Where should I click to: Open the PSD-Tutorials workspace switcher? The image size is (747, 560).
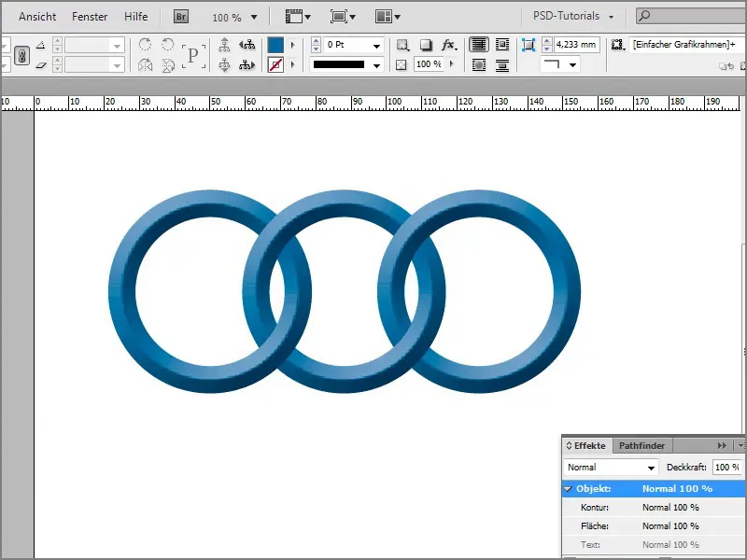click(573, 16)
